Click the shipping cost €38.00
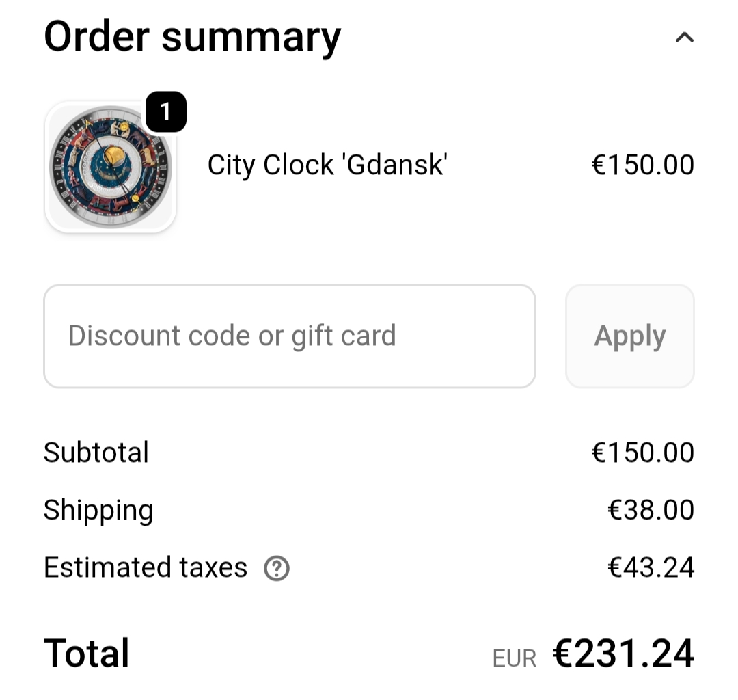The image size is (738, 700). pos(651,511)
